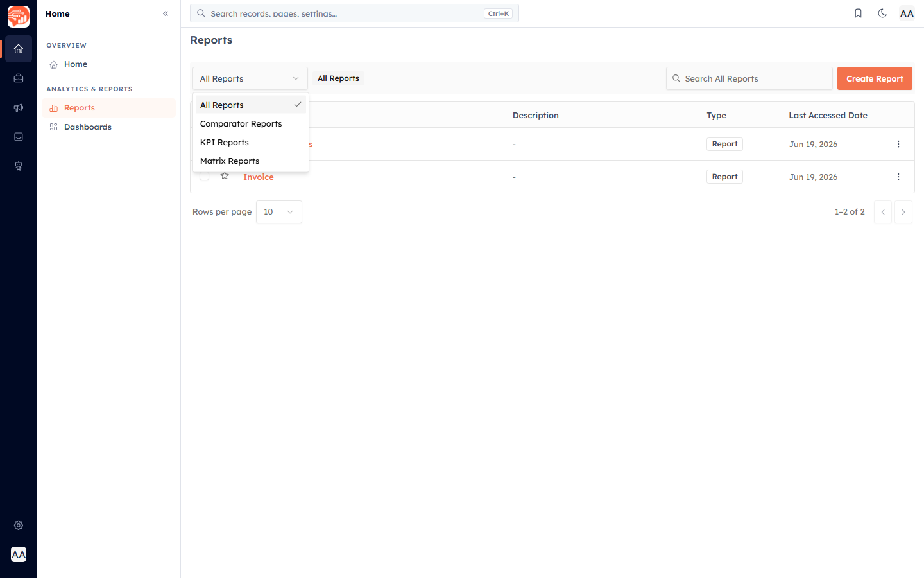Click the AA avatar at bottom of rail
The image size is (924, 578).
19,554
